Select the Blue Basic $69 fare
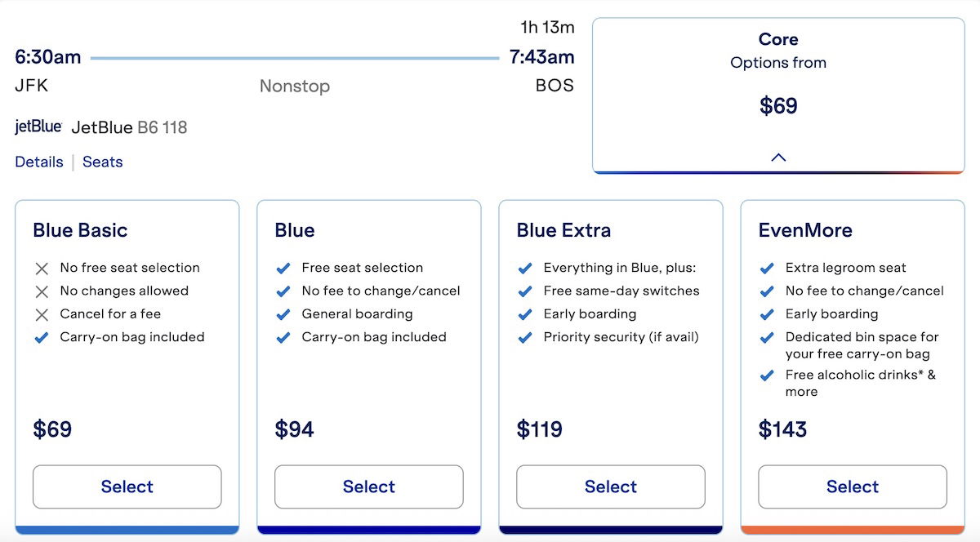980x542 pixels. tap(127, 486)
